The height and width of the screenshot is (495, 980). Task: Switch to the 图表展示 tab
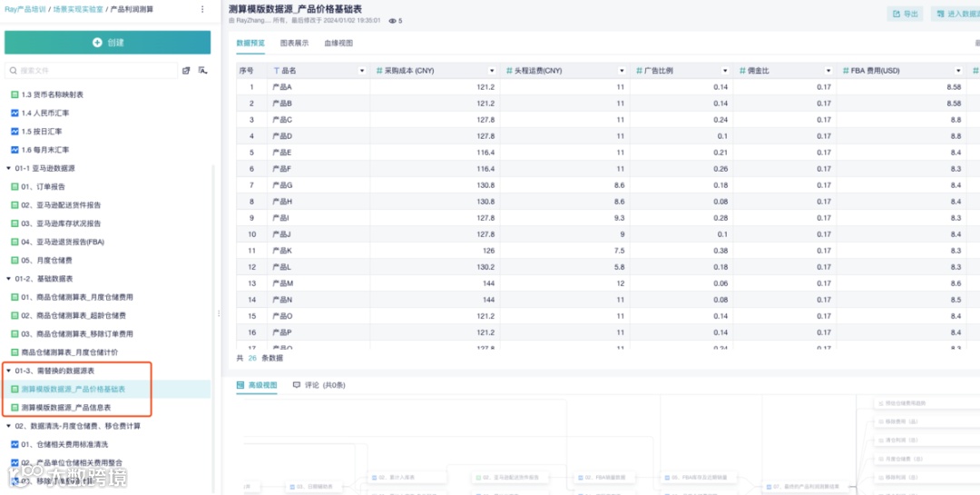(294, 44)
